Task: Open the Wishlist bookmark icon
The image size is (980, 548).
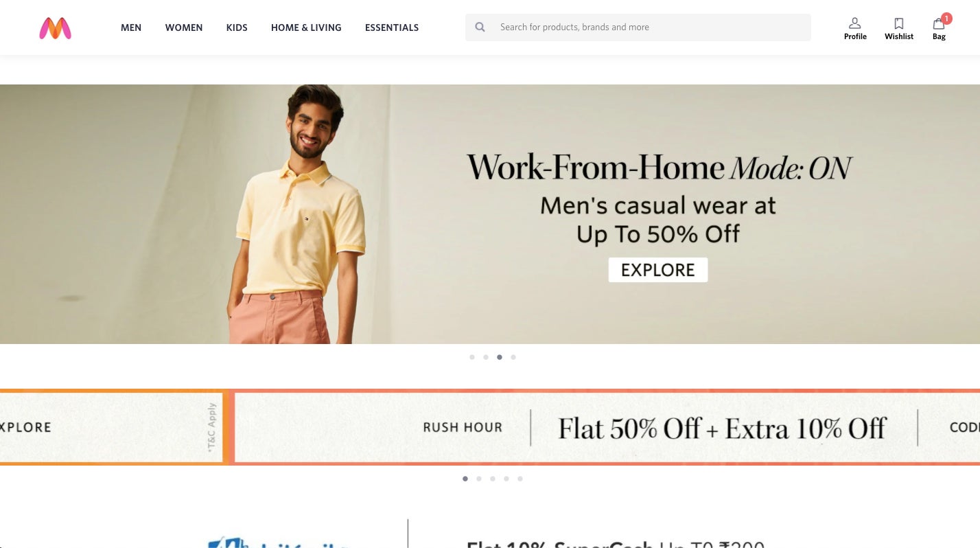Action: [899, 23]
